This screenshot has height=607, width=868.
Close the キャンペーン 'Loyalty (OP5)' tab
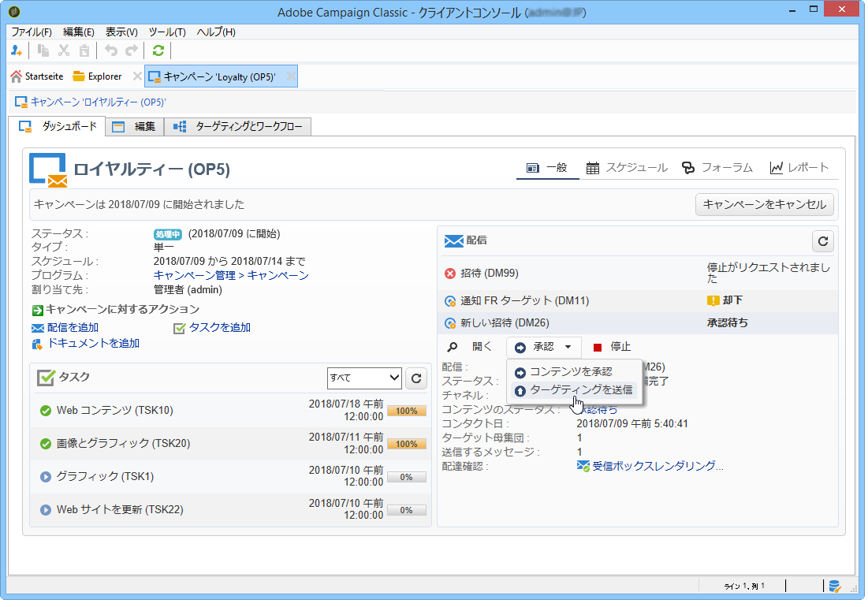point(291,76)
